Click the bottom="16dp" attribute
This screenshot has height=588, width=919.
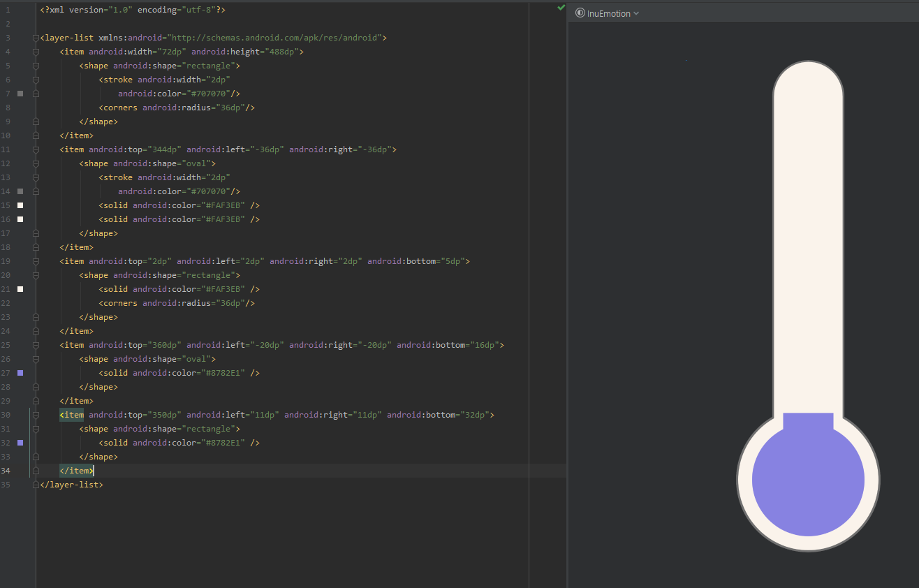448,345
